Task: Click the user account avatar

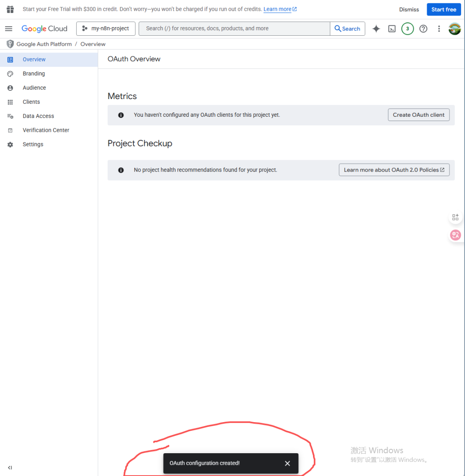Action: point(455,29)
